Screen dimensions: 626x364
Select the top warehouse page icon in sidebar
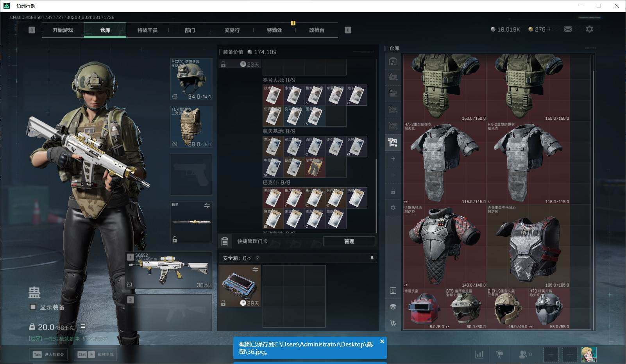[x=393, y=62]
